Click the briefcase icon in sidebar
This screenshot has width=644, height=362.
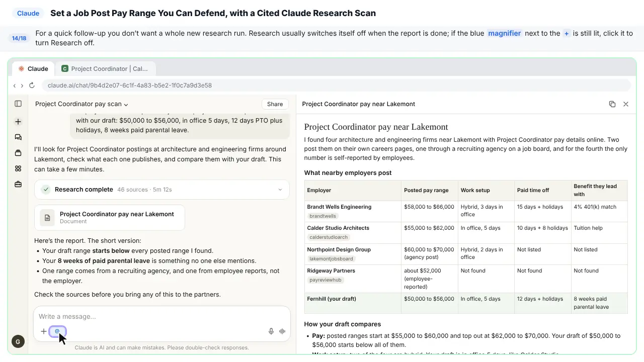[18, 185]
